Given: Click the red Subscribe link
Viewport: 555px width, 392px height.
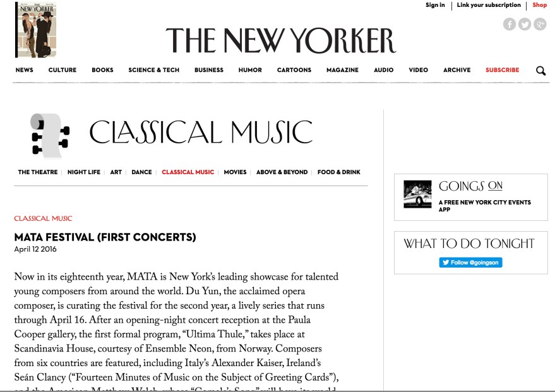Looking at the screenshot, I should [503, 70].
